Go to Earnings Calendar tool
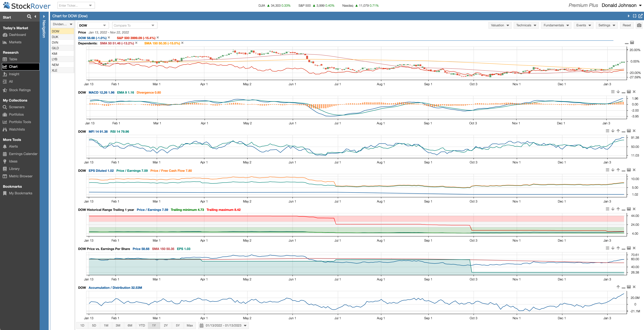The width and height of the screenshot is (644, 330). [23, 154]
